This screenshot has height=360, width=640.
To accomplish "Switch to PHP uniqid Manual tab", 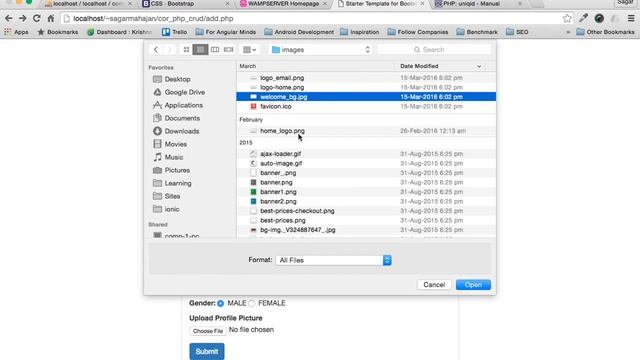I will (478, 4).
